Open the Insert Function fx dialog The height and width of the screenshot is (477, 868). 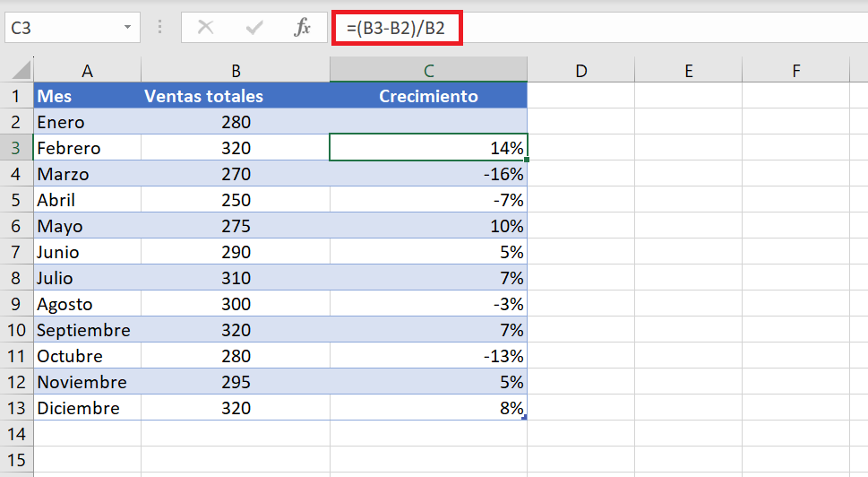click(x=302, y=27)
